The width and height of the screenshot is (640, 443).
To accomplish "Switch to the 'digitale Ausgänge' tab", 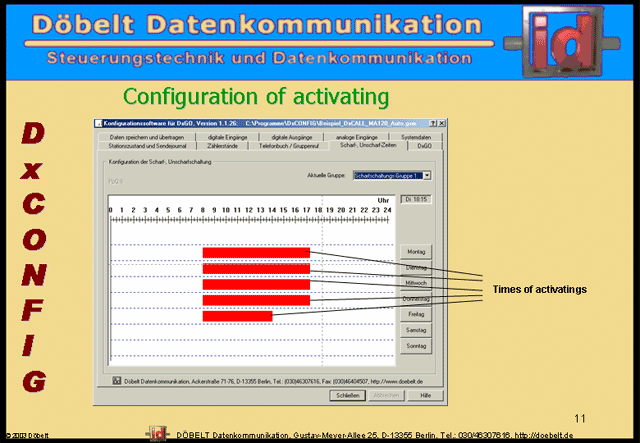I will 291,137.
